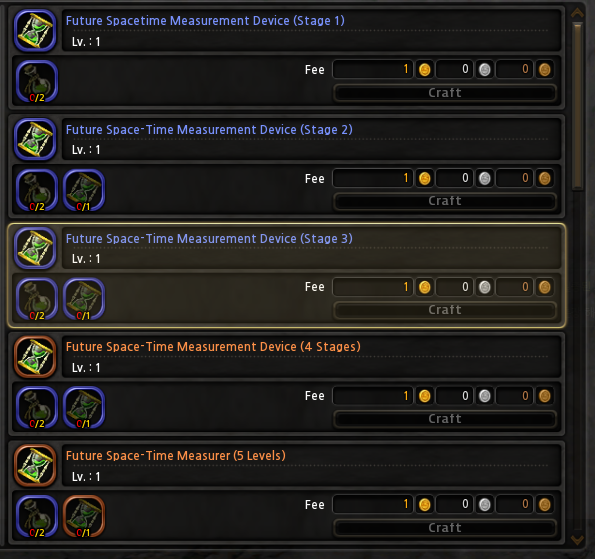The width and height of the screenshot is (595, 559).
Task: Craft the 4 Stages Measurement Device
Action: pyautogui.click(x=445, y=419)
